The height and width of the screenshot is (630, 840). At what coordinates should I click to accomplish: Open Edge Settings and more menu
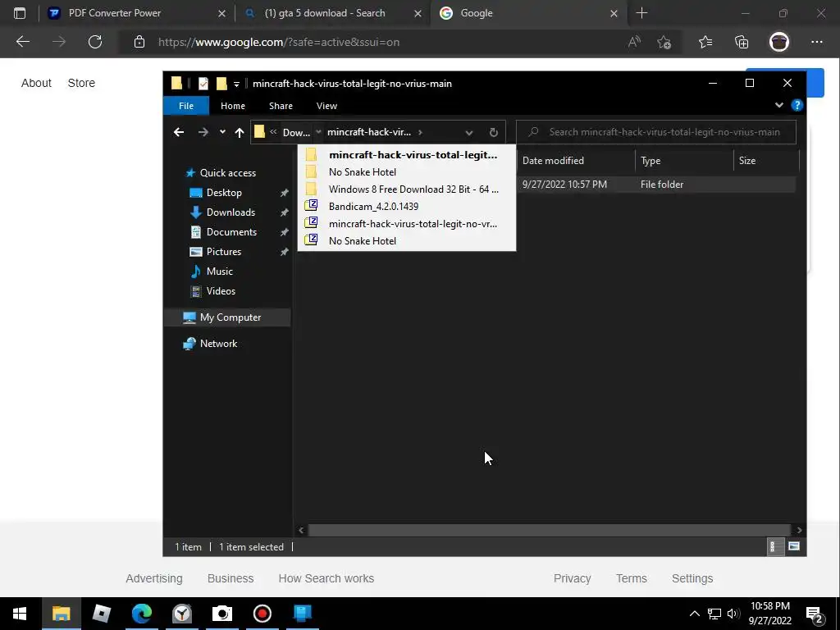click(816, 42)
